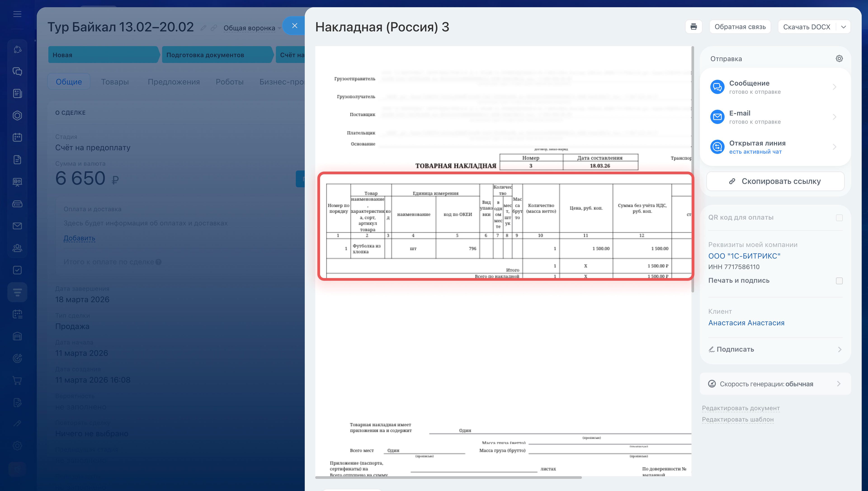The image size is (868, 491).
Task: Switch to the Товары tab
Action: [x=115, y=82]
